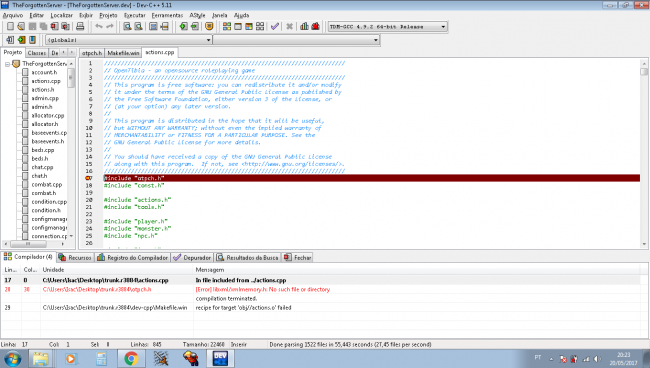Open the AStyle menu
Screen dimensions: 650x368
pyautogui.click(x=197, y=15)
